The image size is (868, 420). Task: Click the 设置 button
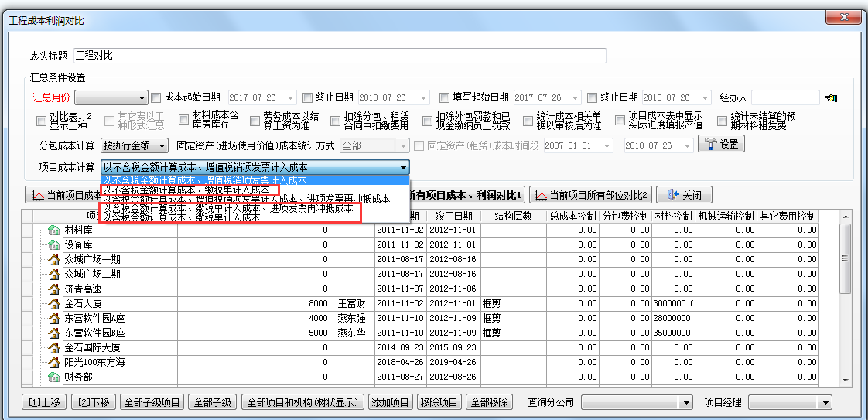[x=720, y=145]
